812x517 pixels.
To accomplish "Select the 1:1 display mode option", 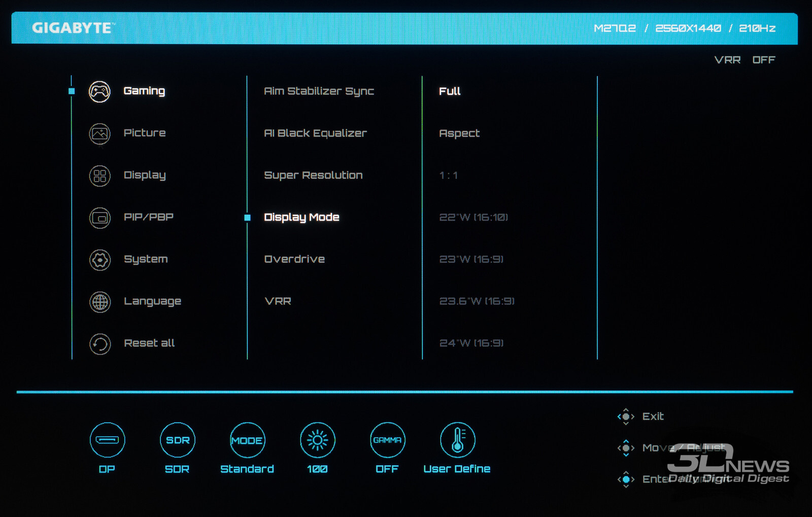I will [x=448, y=176].
